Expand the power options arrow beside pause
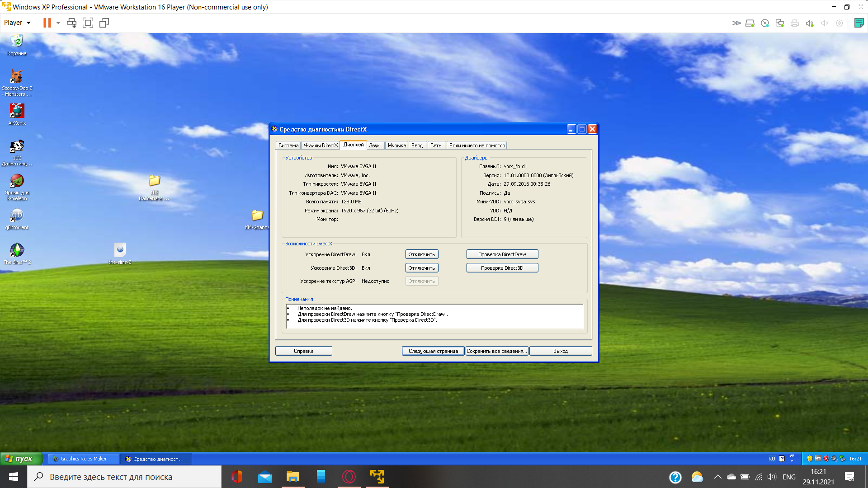 (x=58, y=23)
